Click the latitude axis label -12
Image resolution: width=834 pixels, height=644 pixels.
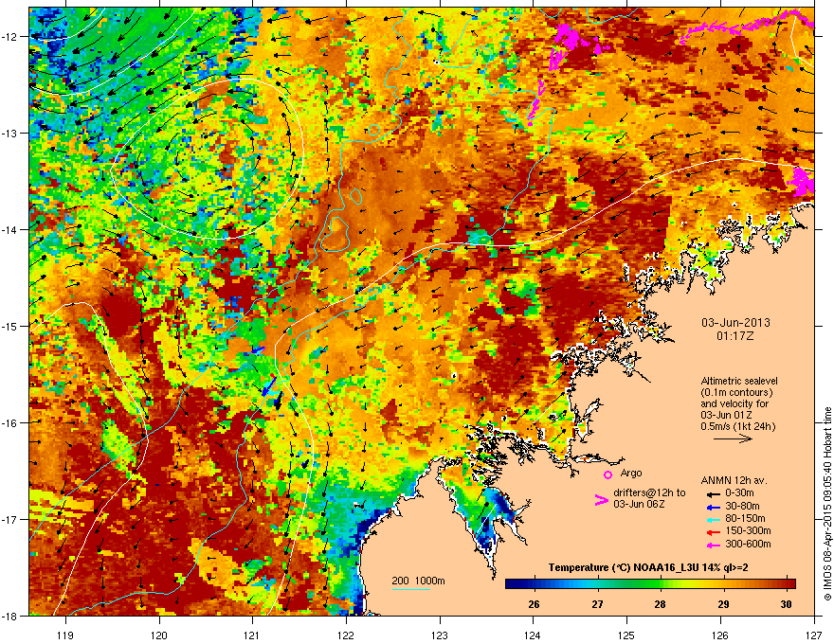tap(10, 37)
